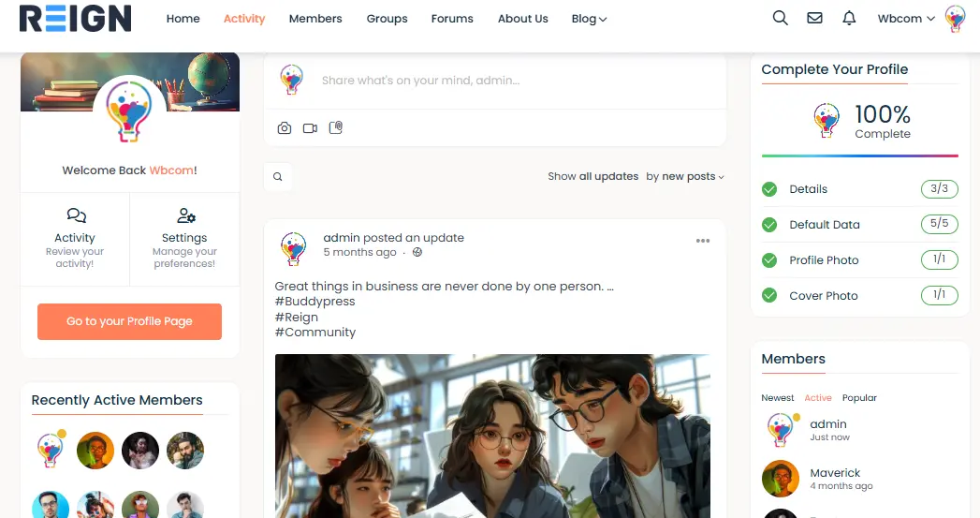Click the Profile Photo green checkmark
Image resolution: width=980 pixels, height=518 pixels.
(769, 260)
